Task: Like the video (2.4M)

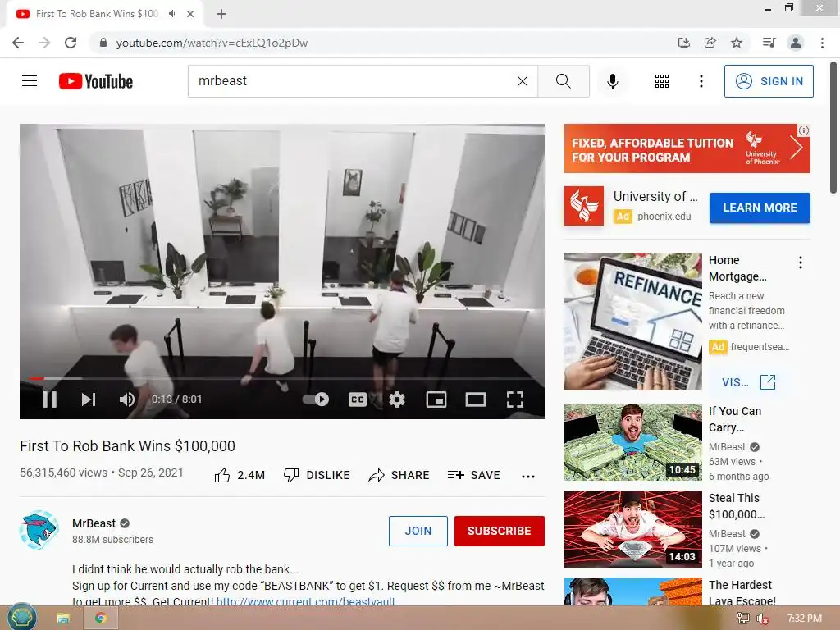Action: [240, 475]
